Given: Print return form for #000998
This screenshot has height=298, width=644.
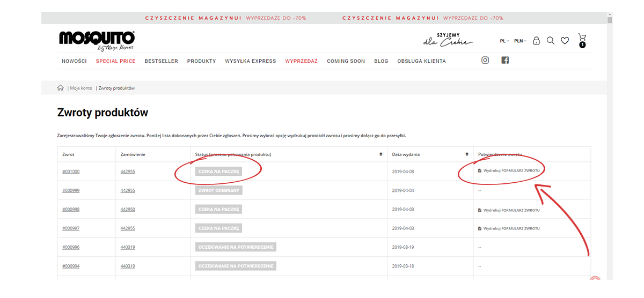Looking at the screenshot, I should [511, 210].
